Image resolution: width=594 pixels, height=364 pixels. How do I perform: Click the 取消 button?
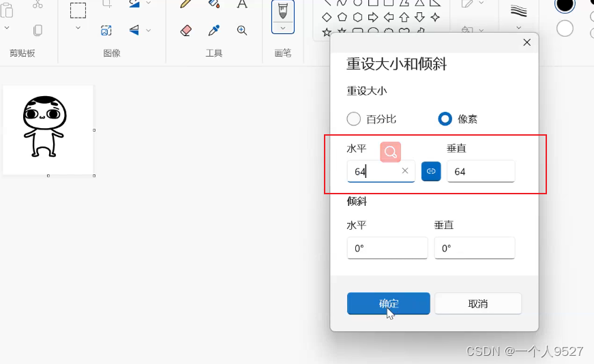(x=478, y=303)
